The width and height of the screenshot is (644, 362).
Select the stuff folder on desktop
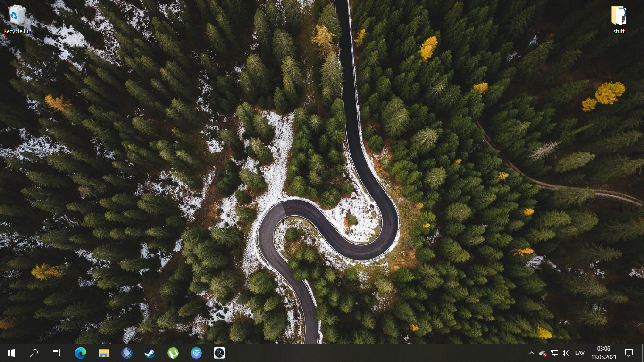click(x=619, y=19)
